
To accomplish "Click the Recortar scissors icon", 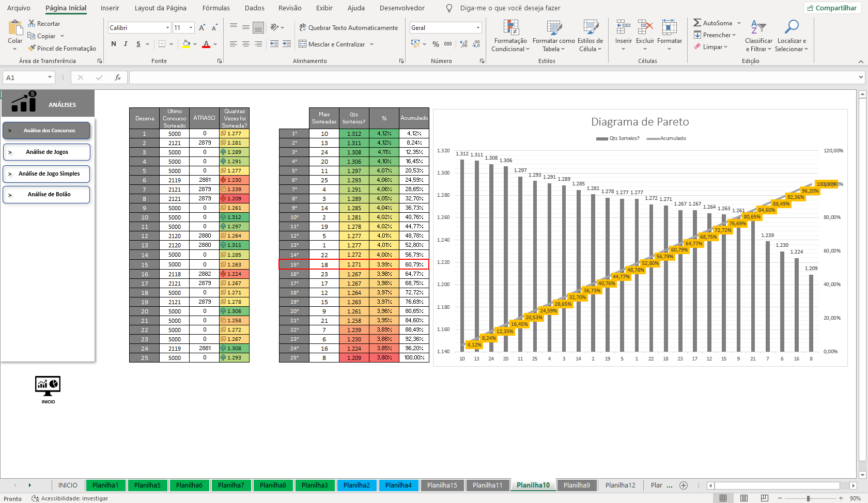I will tap(32, 23).
